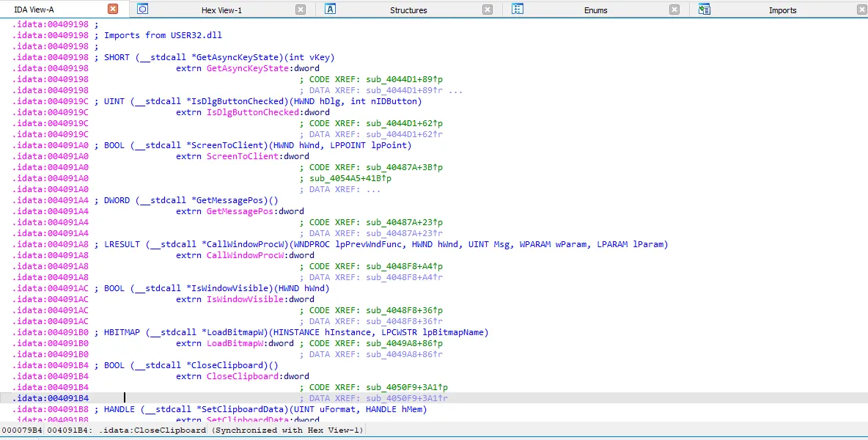Jump to DATA XREF sub_40487A+23↑r
Viewport: 868px width, 440px height.
pyautogui.click(x=404, y=233)
